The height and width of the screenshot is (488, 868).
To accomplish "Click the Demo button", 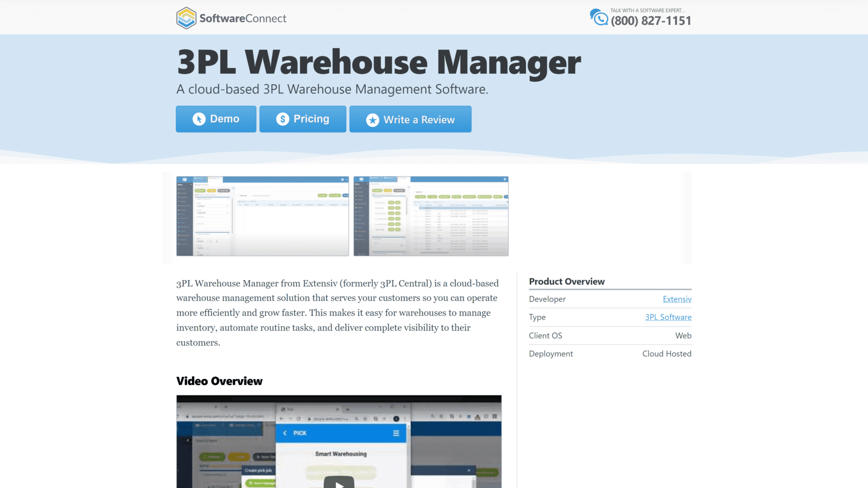I will tap(217, 118).
